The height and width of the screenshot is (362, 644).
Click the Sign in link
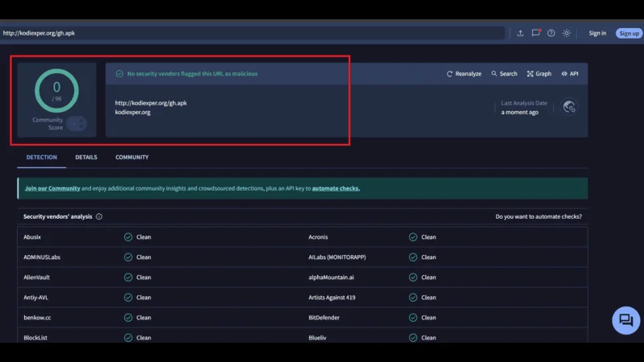[597, 33]
